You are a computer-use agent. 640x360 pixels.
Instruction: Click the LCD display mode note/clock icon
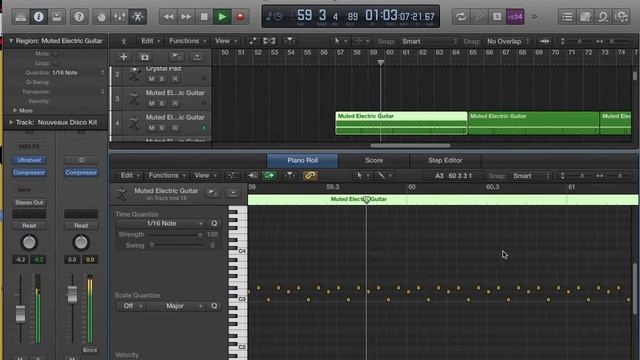(274, 17)
